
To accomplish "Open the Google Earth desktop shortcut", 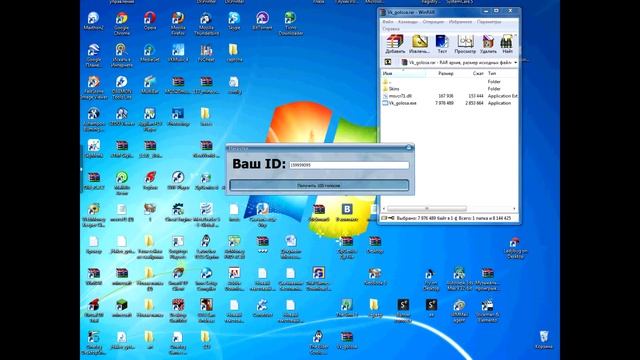I will click(x=93, y=56).
